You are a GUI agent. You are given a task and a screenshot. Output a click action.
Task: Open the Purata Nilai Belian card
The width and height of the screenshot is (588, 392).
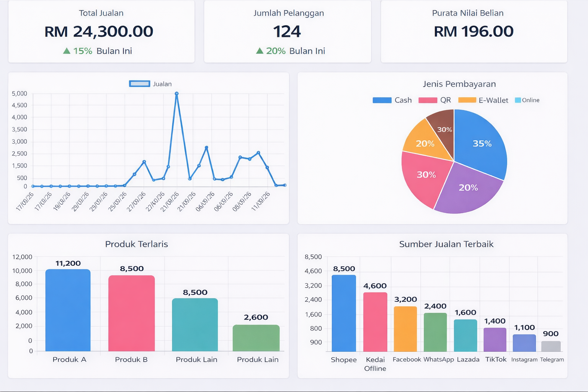474,32
